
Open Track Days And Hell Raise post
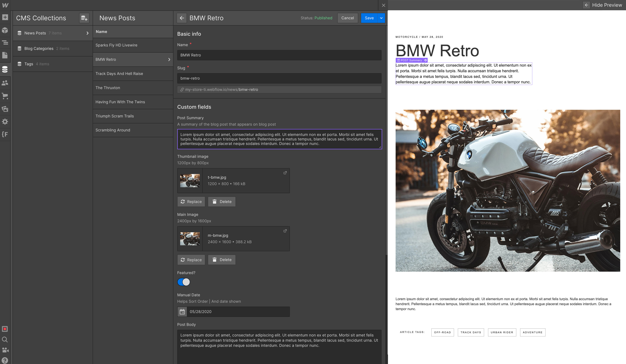[x=133, y=74]
